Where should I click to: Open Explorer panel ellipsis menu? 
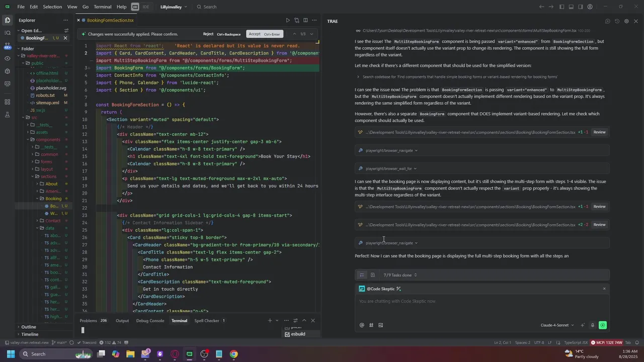click(x=65, y=20)
